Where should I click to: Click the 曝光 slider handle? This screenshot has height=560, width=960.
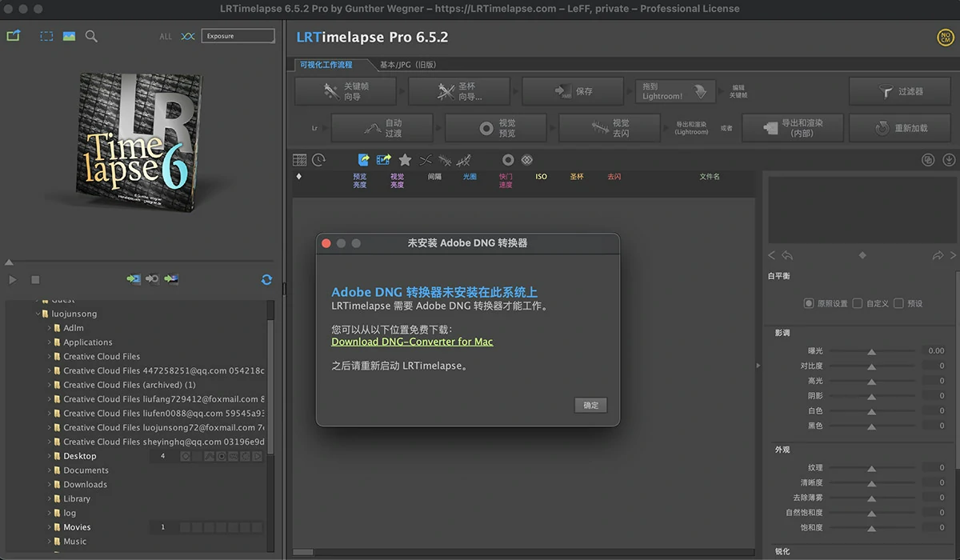click(871, 351)
